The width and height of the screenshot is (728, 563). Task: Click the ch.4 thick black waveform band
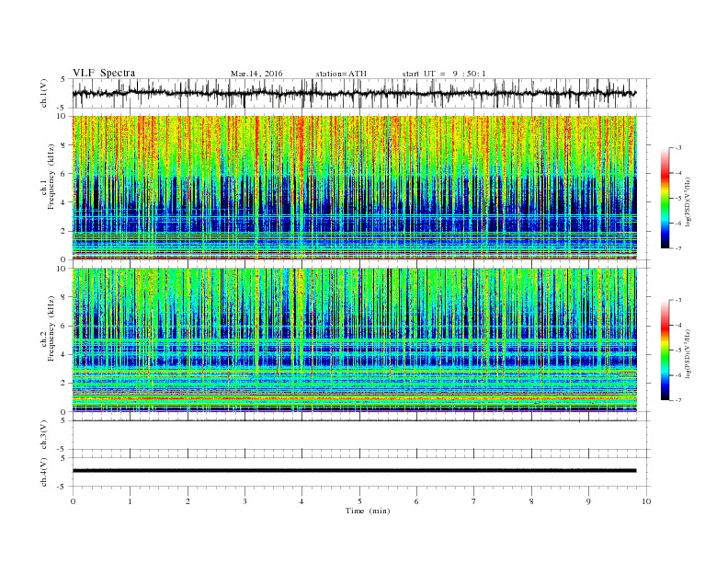[355, 471]
